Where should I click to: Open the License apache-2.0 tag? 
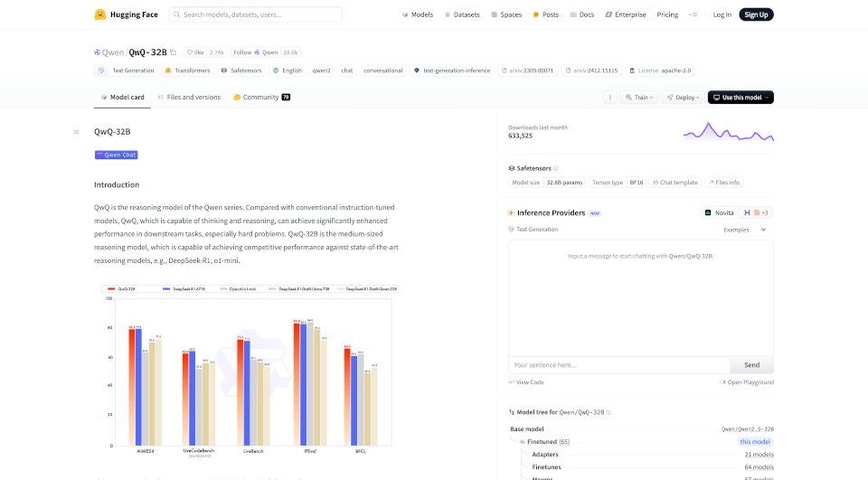660,71
